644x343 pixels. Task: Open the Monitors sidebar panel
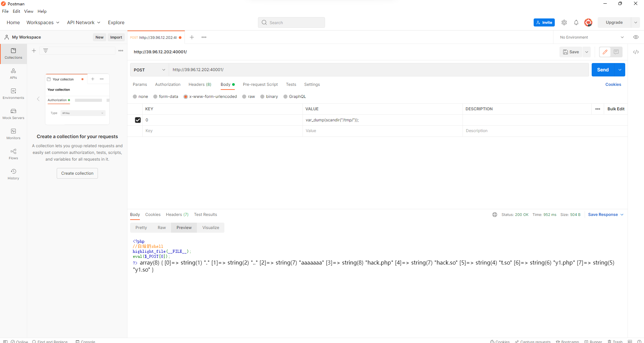[13, 134]
